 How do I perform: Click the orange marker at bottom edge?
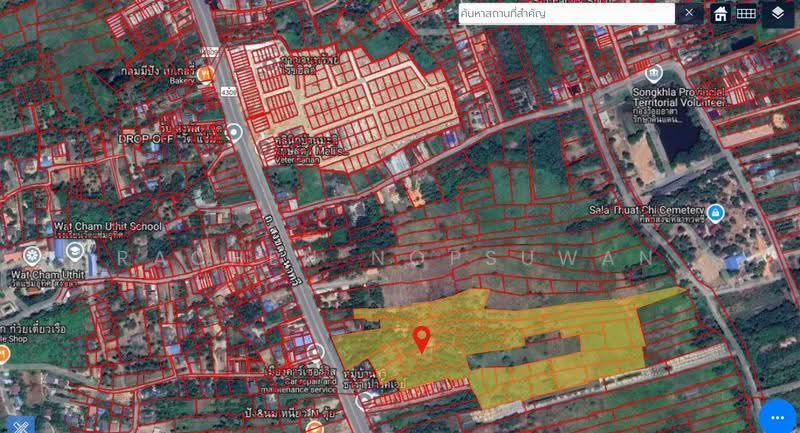pyautogui.click(x=314, y=427)
